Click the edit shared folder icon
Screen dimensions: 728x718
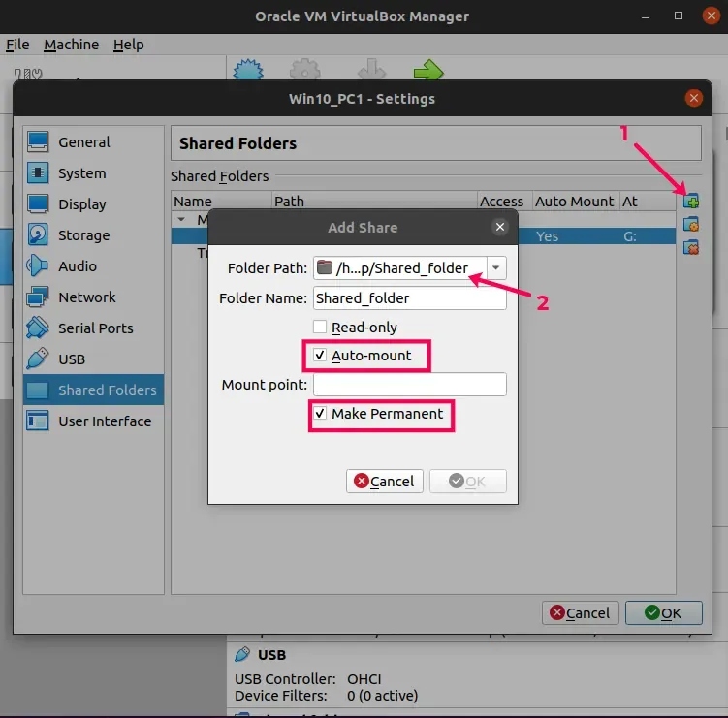click(691, 225)
